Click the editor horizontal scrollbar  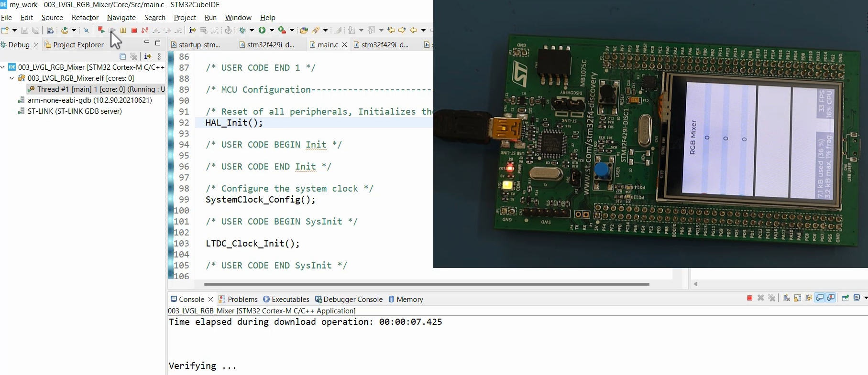pos(426,284)
